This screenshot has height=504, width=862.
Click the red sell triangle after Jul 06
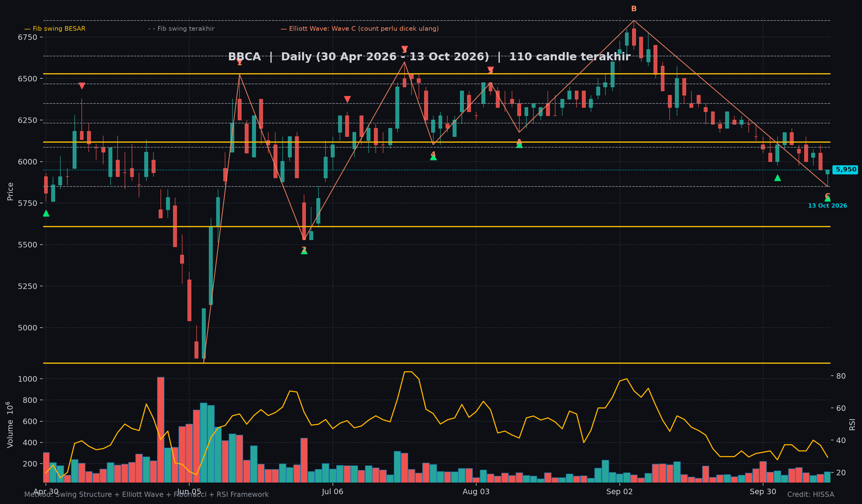tap(347, 100)
